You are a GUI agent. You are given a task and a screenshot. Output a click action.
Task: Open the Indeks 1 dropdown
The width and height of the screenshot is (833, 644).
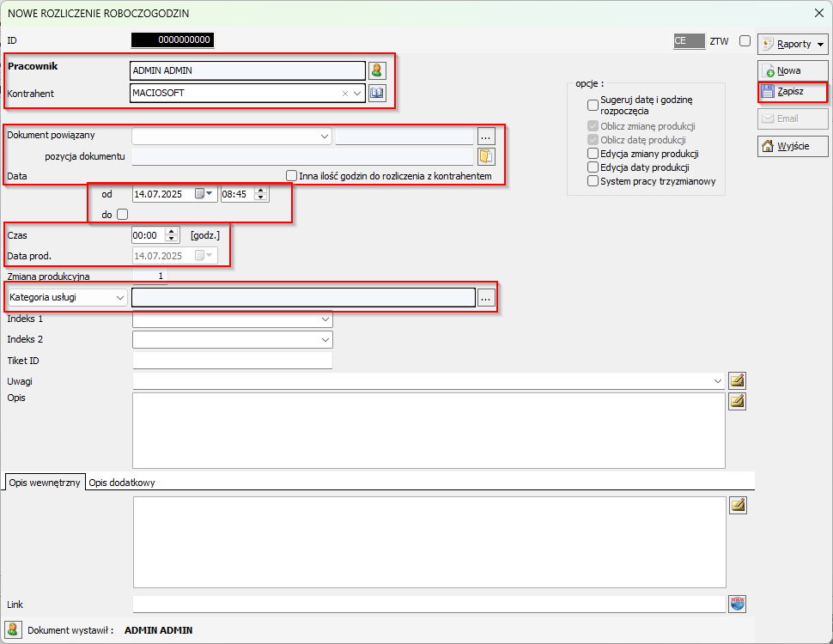325,319
